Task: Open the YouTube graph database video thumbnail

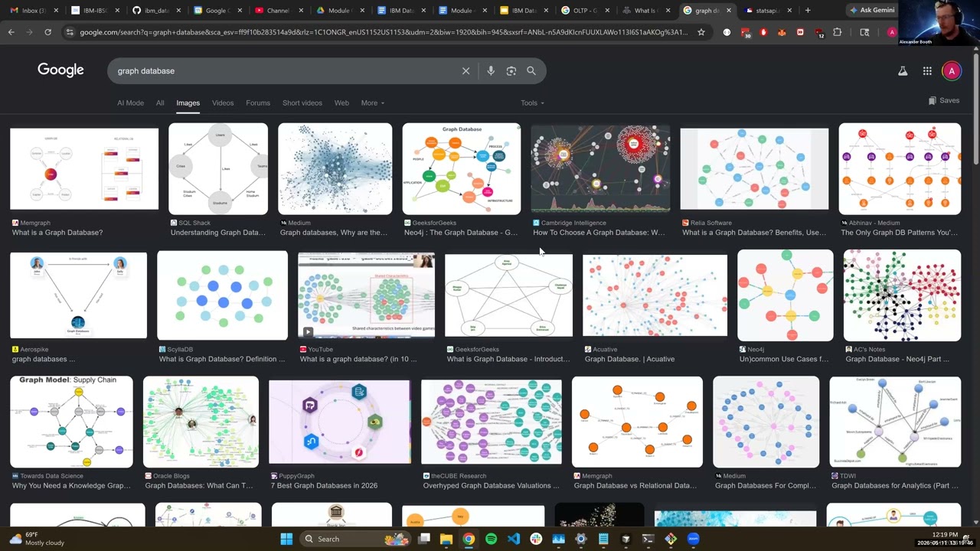Action: 366,295
